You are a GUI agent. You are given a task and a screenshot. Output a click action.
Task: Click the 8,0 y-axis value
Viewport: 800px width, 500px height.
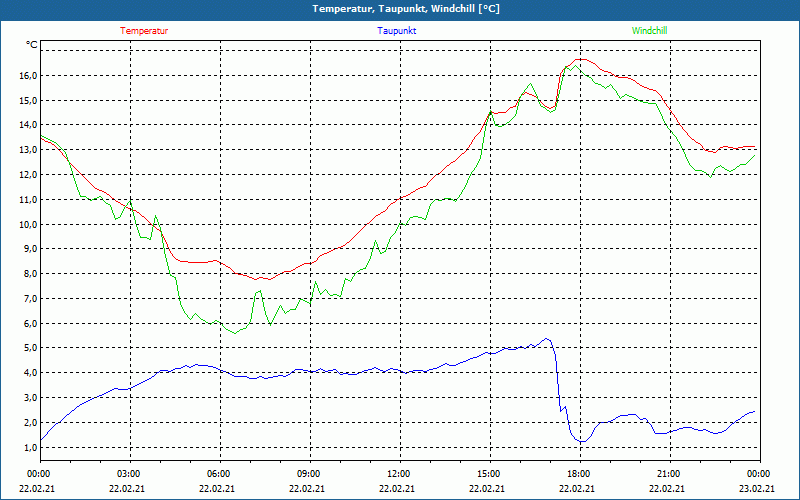[x=31, y=274]
